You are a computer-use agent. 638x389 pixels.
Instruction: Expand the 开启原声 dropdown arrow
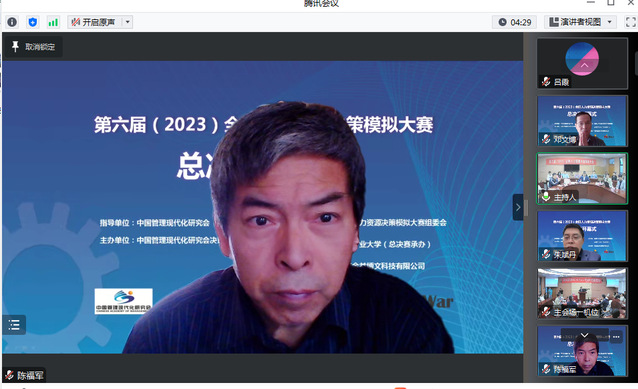(127, 22)
